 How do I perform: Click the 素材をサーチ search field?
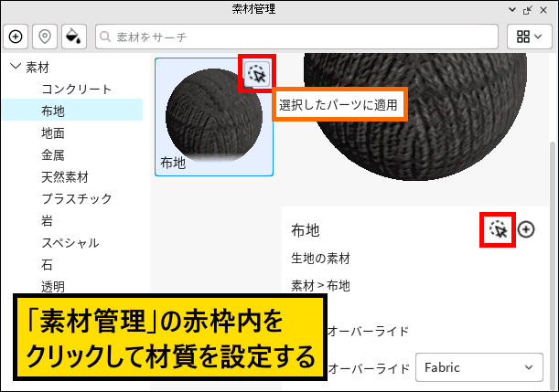coord(296,37)
